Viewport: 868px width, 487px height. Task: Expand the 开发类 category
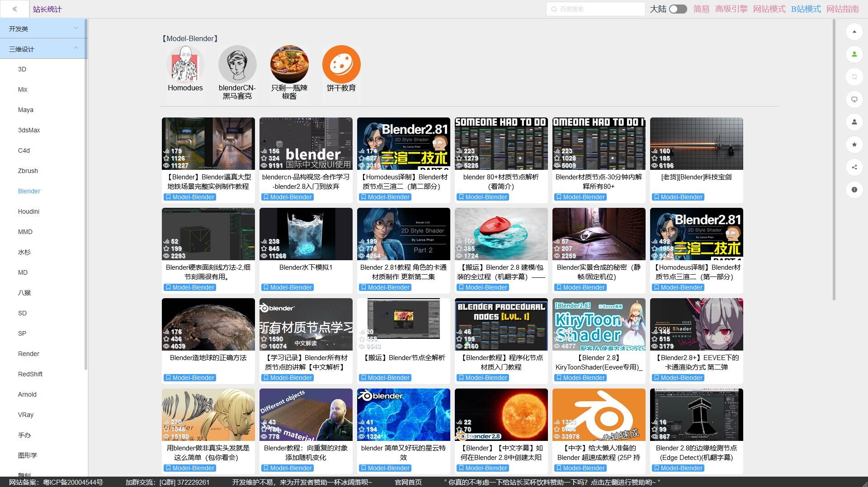coord(43,28)
